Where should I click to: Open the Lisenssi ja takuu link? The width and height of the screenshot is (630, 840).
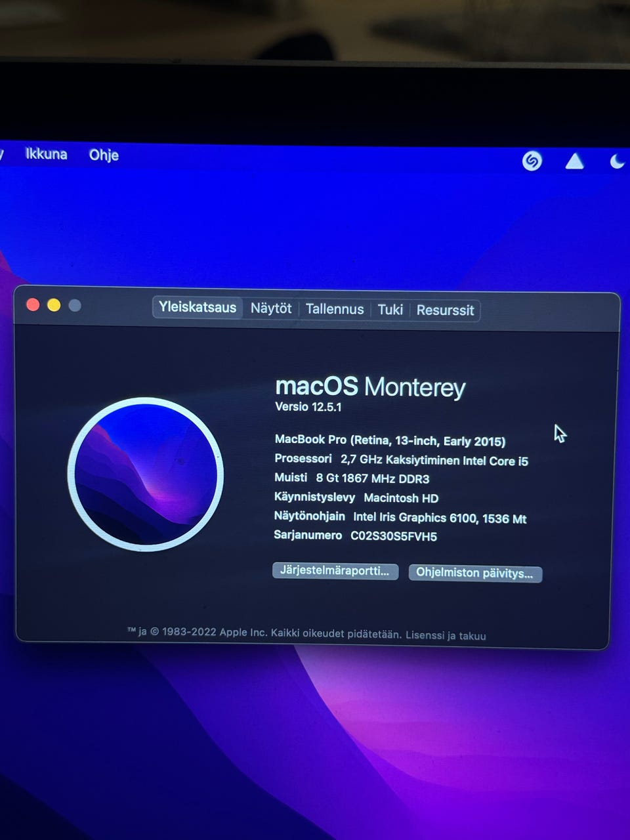coord(446,635)
